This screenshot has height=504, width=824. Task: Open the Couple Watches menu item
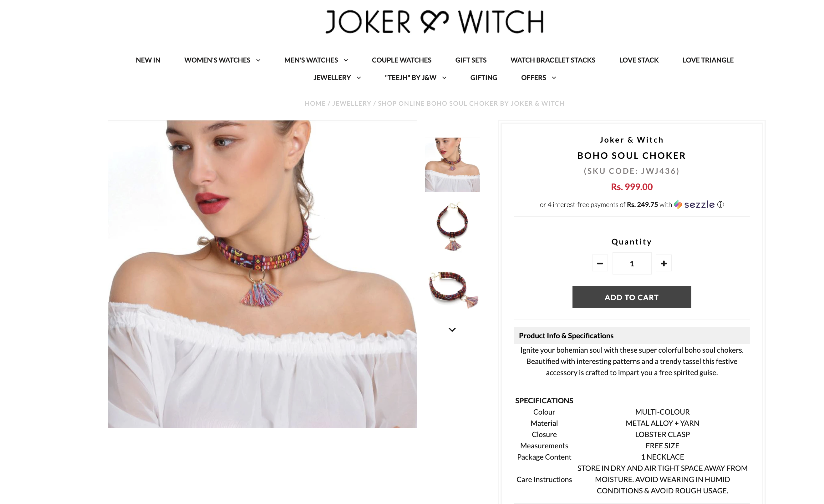coord(401,60)
